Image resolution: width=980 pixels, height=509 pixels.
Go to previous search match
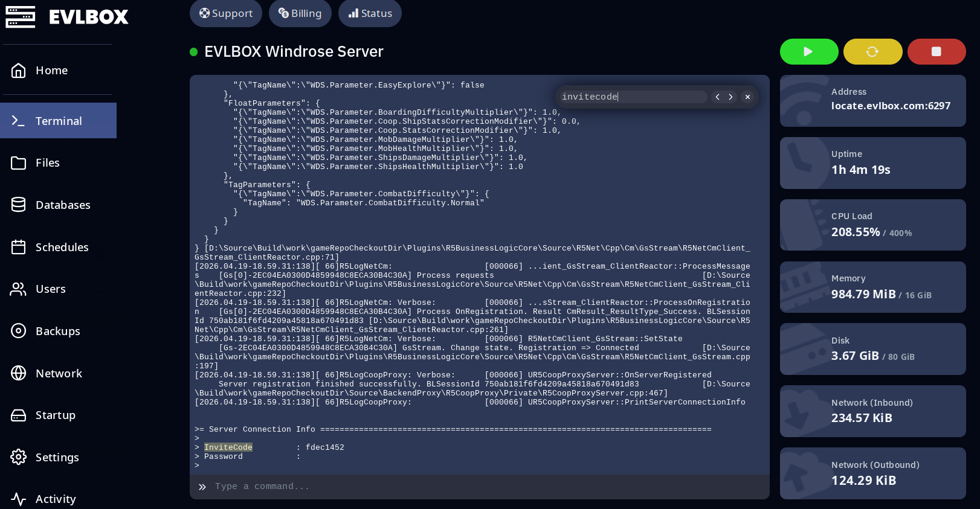click(x=717, y=97)
